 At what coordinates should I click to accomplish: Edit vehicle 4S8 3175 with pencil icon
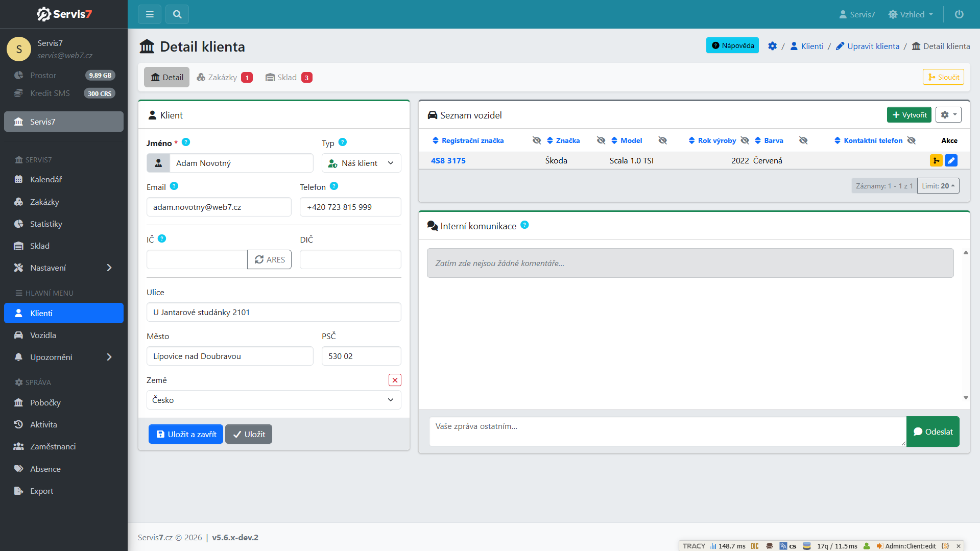click(x=951, y=160)
